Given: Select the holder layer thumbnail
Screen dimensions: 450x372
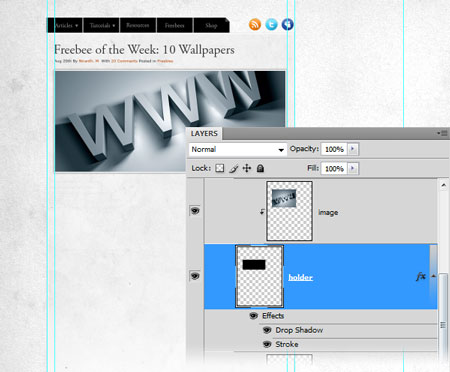Looking at the screenshot, I should point(260,276).
